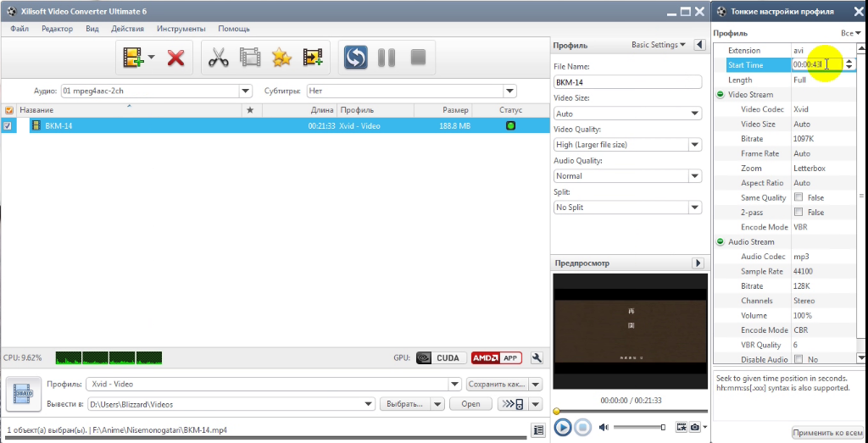Toggle the select-all checkbox in header

[x=8, y=110]
